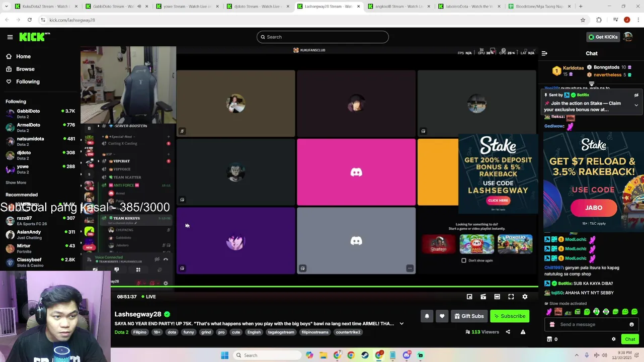Expand the stream title description chevron
The image size is (644, 362).
[x=401, y=324]
